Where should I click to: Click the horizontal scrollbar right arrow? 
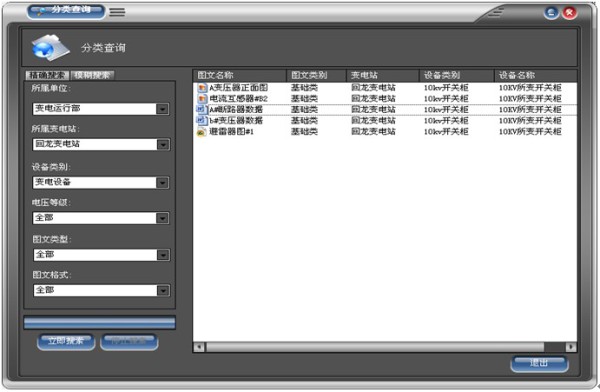pos(571,347)
